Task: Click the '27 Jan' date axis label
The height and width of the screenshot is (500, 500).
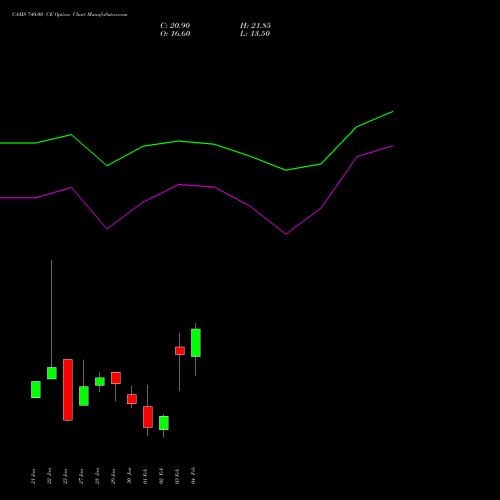Action: point(81,476)
